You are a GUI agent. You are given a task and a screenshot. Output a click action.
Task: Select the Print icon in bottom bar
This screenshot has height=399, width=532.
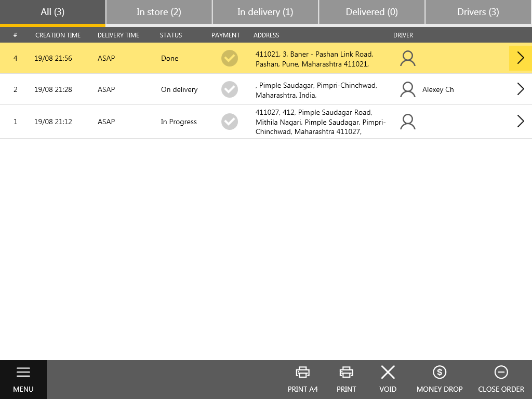(x=346, y=372)
